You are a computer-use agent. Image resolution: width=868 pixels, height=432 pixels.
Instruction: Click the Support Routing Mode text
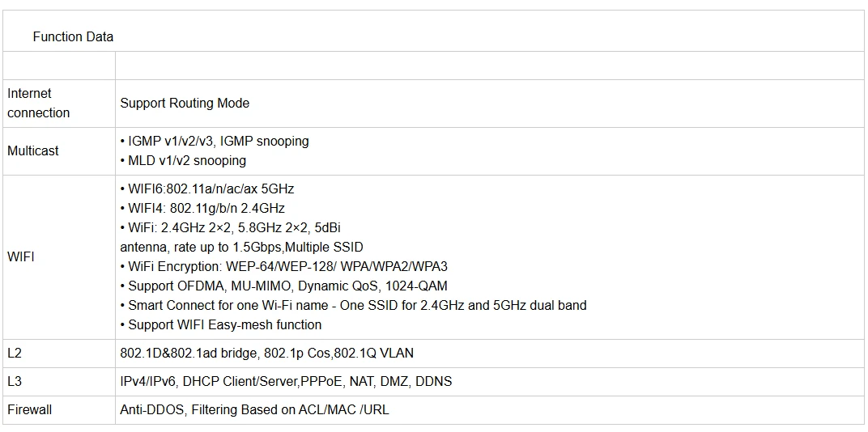185,104
